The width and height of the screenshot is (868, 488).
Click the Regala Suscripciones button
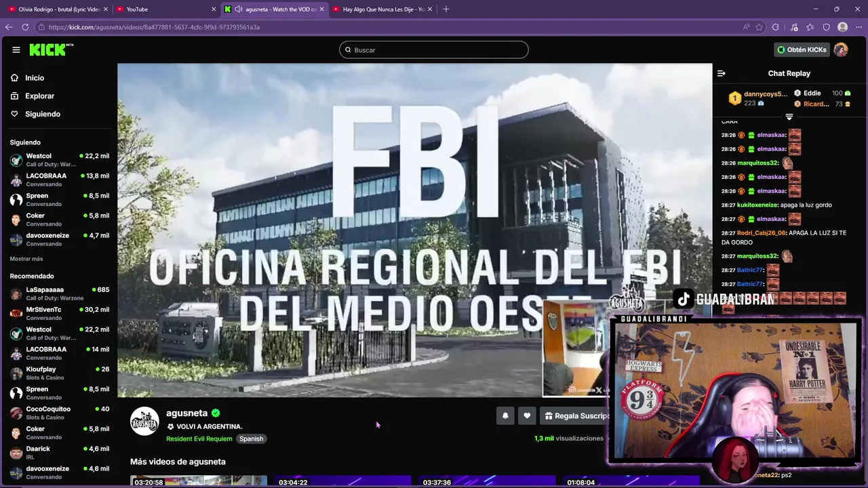(x=576, y=416)
